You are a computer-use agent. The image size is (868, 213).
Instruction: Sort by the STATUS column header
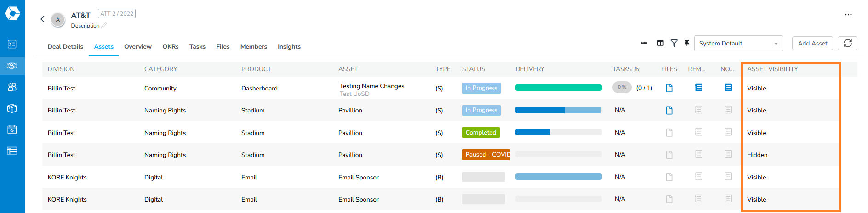[x=474, y=69]
